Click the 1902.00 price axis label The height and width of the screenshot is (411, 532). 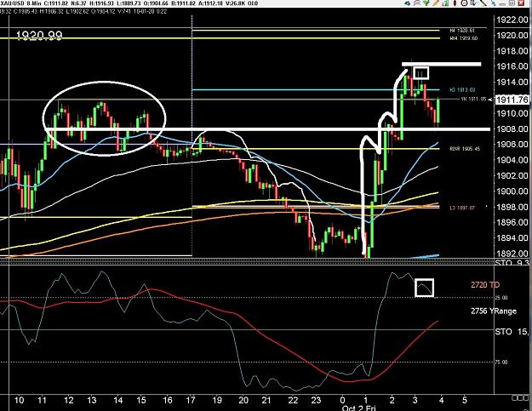pos(512,175)
